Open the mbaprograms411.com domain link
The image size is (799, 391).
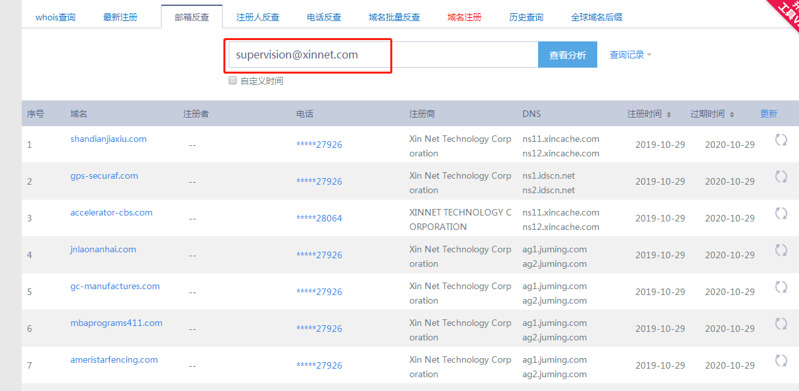point(116,323)
